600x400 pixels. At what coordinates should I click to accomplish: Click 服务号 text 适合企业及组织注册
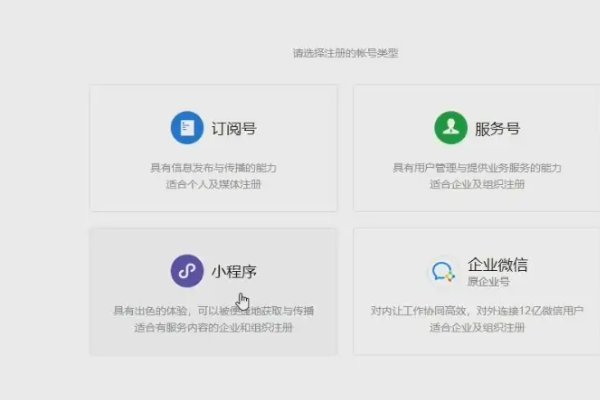coord(477,184)
